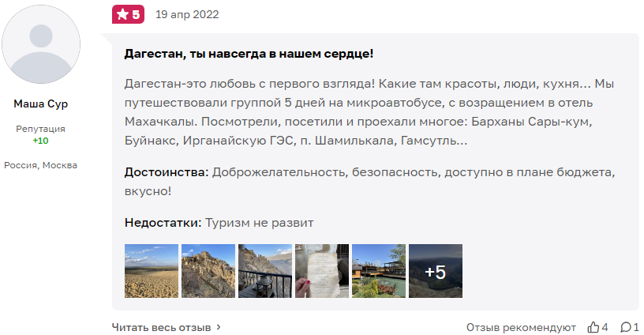Click the 'Недостатки' drawbacks line

[x=219, y=223]
